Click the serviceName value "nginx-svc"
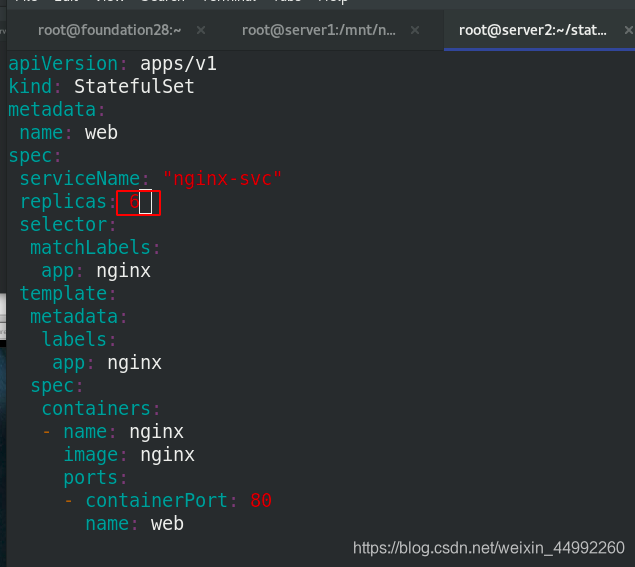Screen dimensions: 635x567 pos(222,179)
